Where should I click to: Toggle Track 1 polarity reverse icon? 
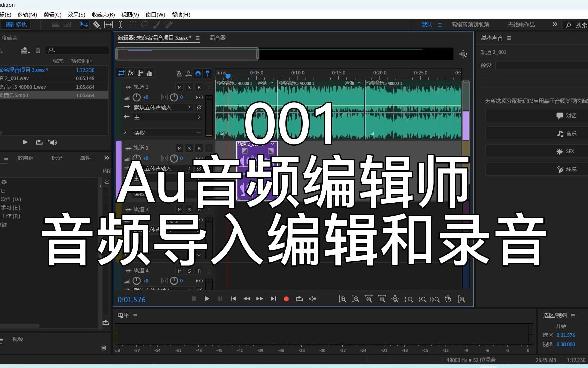point(199,107)
